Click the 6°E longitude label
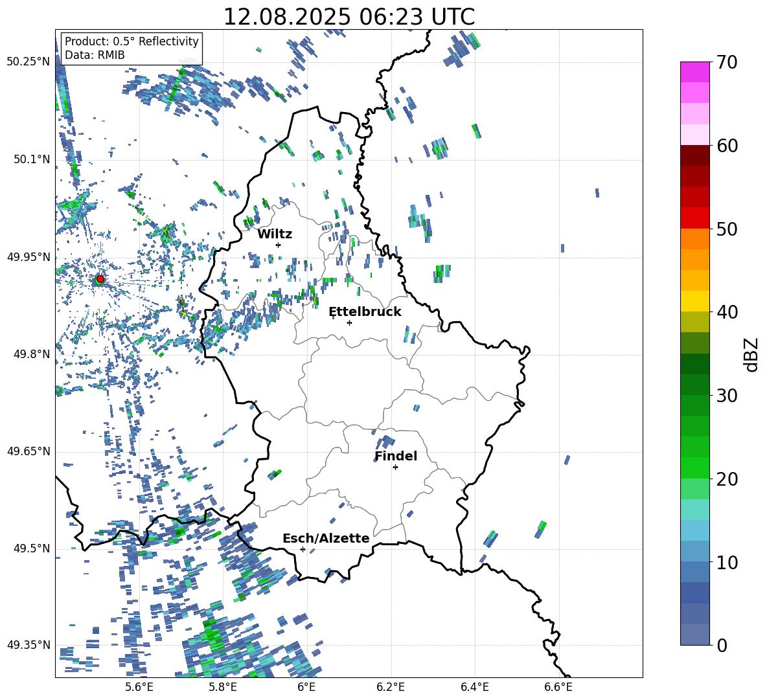Screen dimensions: 767x700 (306, 687)
